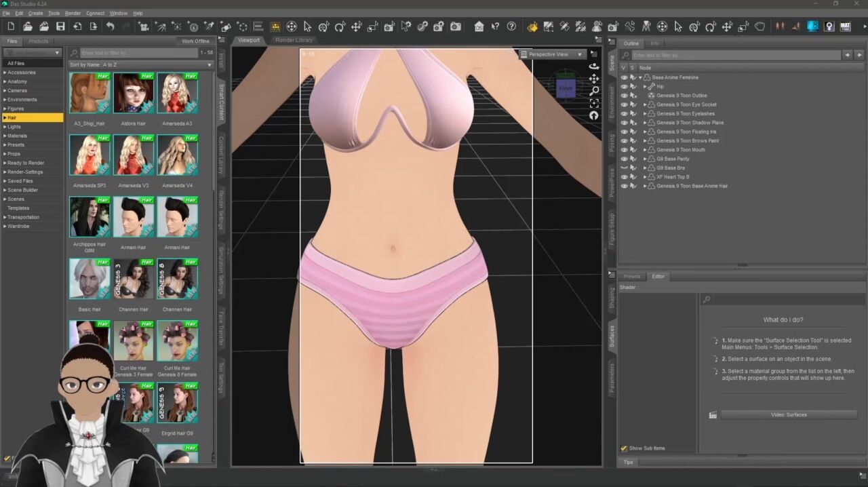The height and width of the screenshot is (487, 868).
Task: Click the New file icon in toolbar
Action: coord(11,26)
